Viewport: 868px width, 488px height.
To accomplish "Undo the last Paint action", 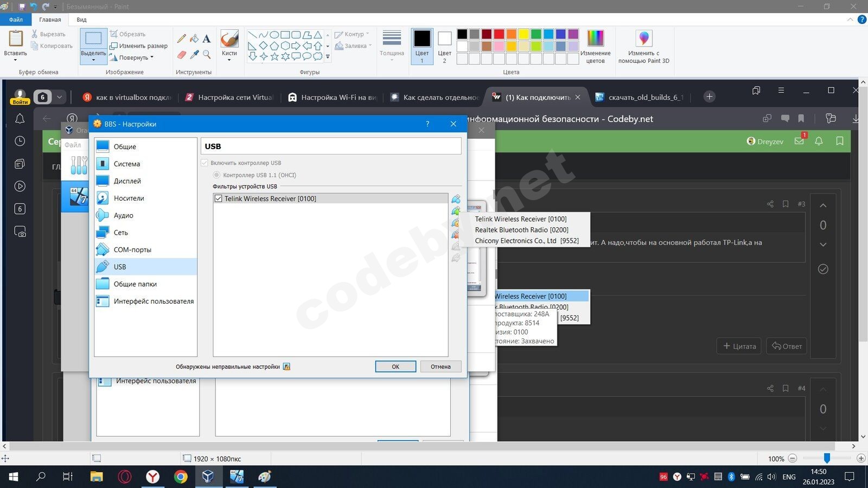I will [x=33, y=7].
